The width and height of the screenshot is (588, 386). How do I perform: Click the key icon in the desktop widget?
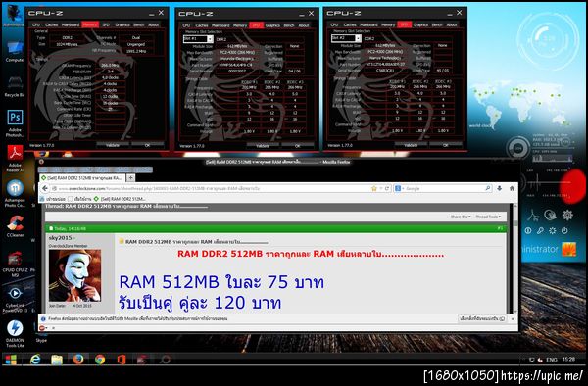540,231
